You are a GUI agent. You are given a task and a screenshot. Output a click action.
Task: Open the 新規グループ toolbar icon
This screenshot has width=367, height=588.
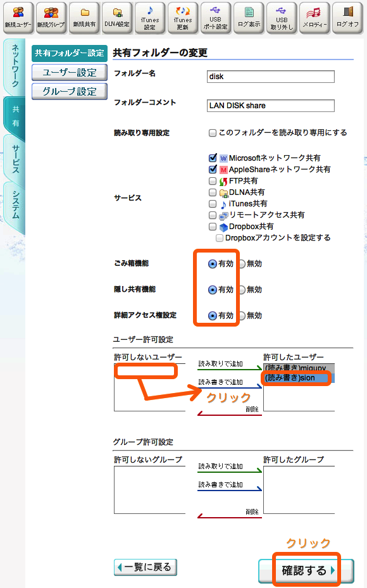coord(51,18)
